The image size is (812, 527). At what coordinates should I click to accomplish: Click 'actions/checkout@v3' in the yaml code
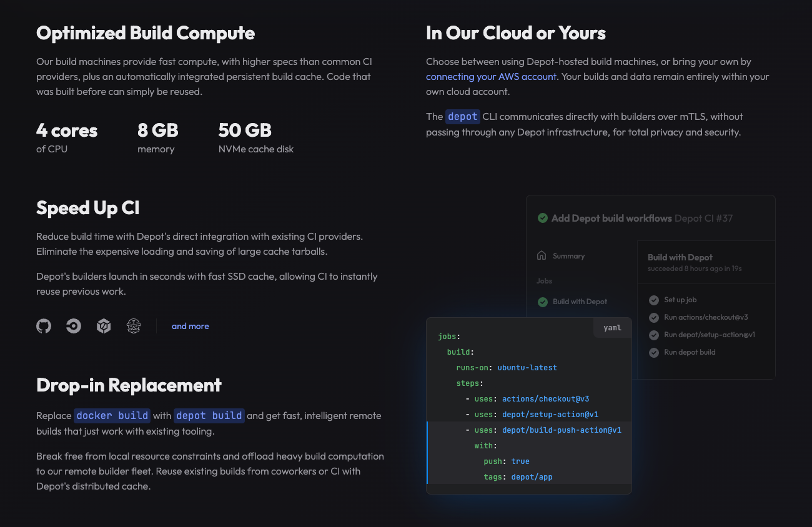(546, 399)
